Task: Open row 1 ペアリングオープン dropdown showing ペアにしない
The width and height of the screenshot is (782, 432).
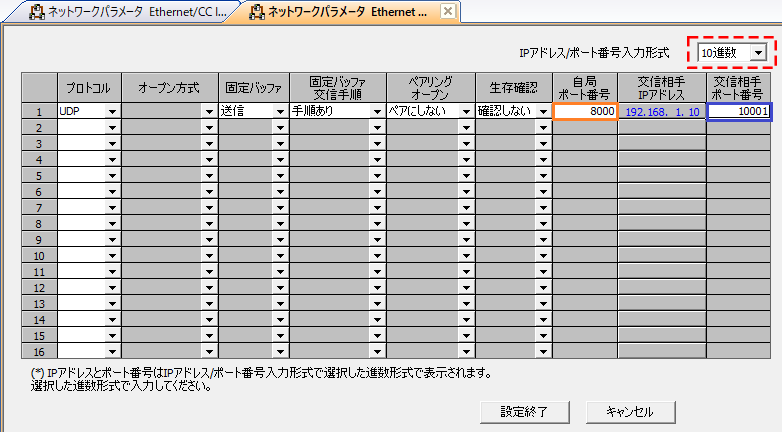Action: pyautogui.click(x=466, y=112)
